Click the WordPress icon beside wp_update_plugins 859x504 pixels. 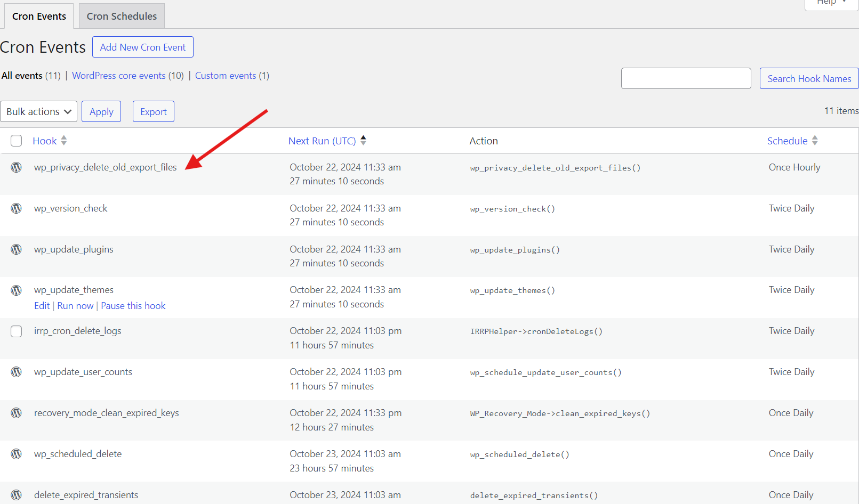[16, 249]
